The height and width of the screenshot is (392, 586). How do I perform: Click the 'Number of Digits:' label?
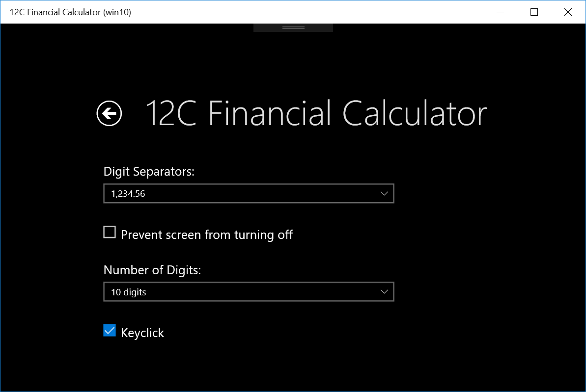[152, 270]
